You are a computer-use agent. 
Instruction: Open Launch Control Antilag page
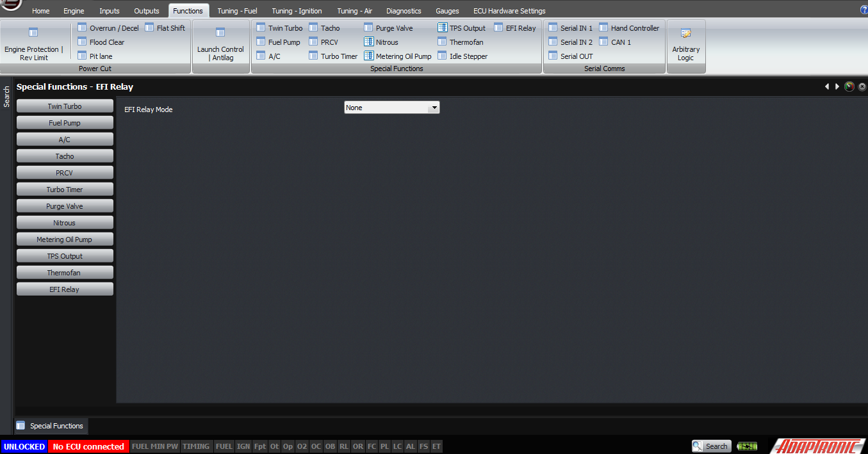coord(220,44)
